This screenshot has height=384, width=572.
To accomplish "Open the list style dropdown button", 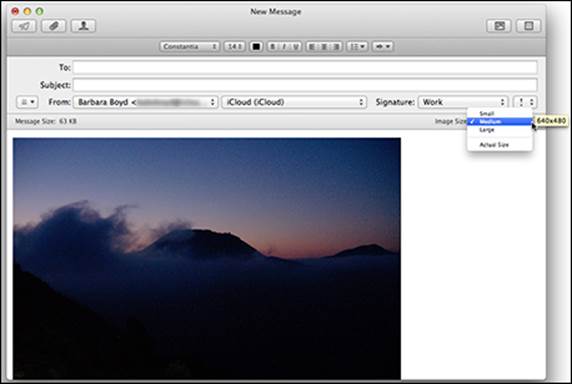I will click(357, 47).
